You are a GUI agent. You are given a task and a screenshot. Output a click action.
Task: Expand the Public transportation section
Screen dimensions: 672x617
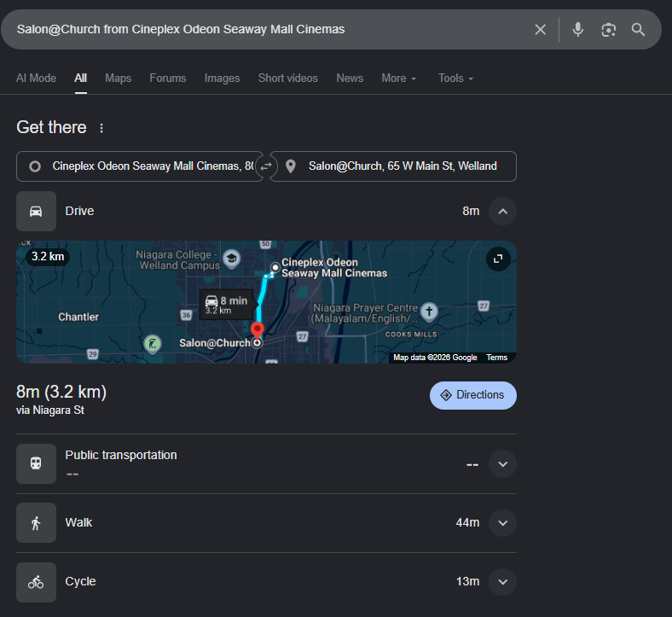coord(502,464)
